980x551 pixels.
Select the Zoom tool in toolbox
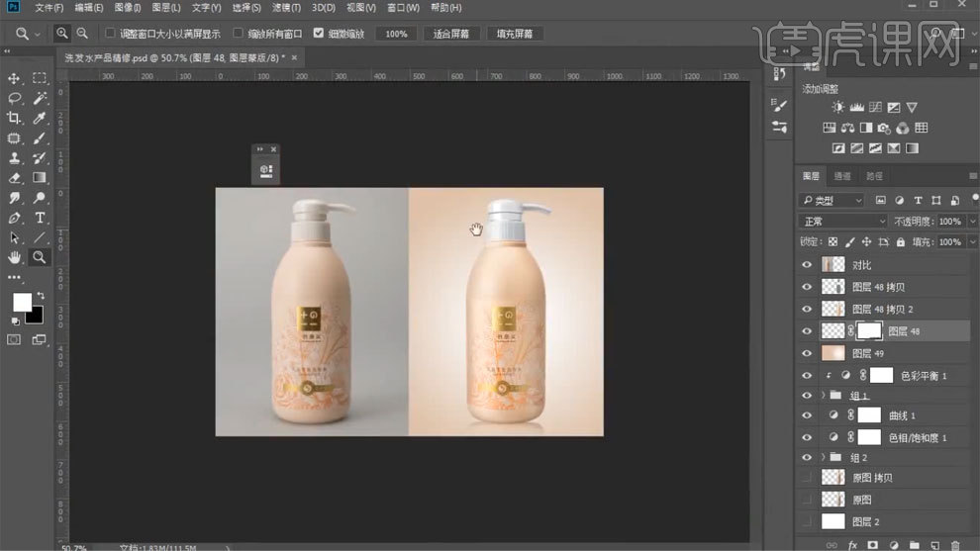coord(40,257)
